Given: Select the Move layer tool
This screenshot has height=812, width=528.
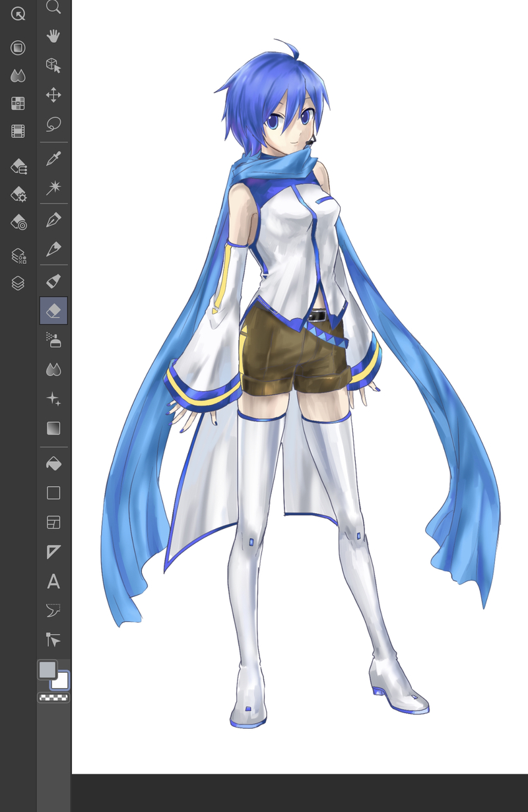Looking at the screenshot, I should (53, 95).
